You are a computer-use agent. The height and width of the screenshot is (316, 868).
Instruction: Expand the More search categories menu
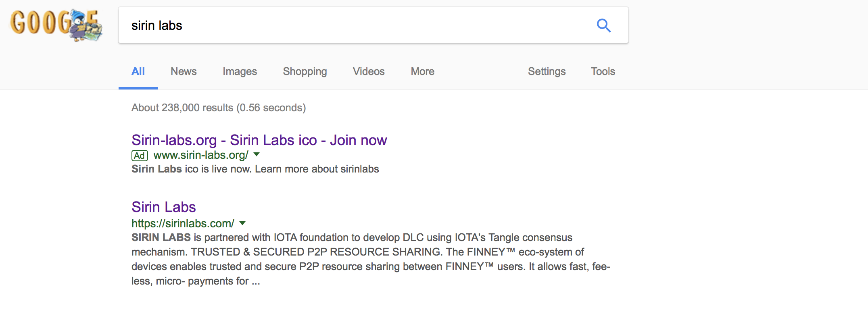pos(422,71)
